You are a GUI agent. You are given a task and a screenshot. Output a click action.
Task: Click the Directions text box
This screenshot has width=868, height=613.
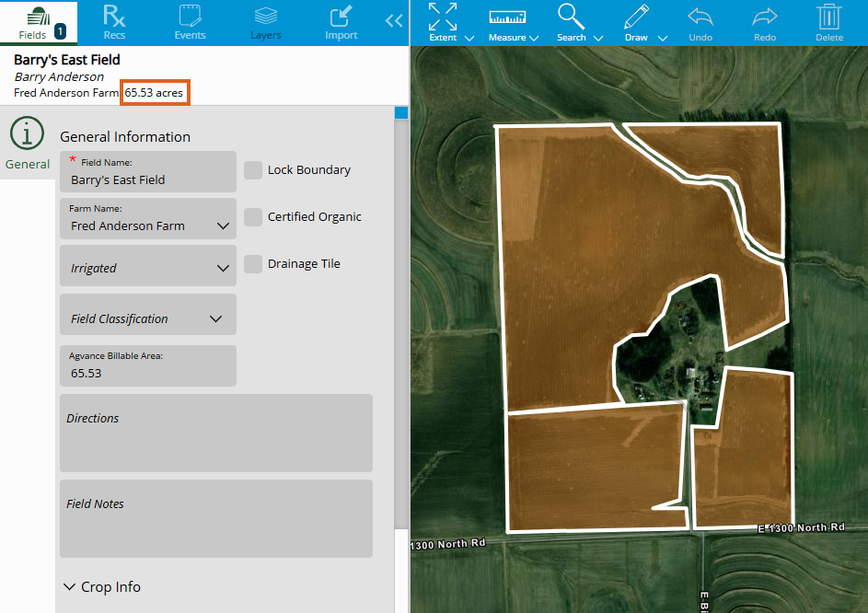[x=216, y=433]
